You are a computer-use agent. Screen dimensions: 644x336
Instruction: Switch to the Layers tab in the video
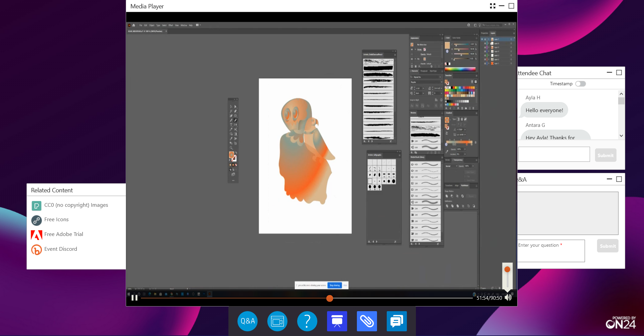(x=493, y=33)
